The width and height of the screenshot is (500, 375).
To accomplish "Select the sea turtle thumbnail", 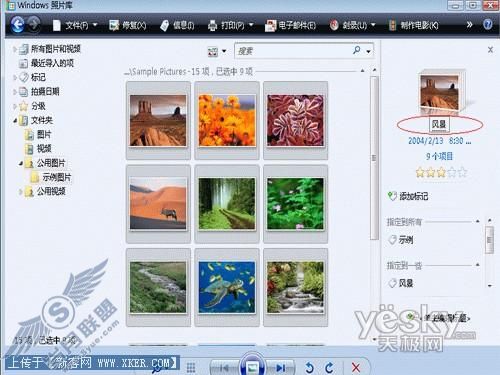I will click(x=227, y=287).
